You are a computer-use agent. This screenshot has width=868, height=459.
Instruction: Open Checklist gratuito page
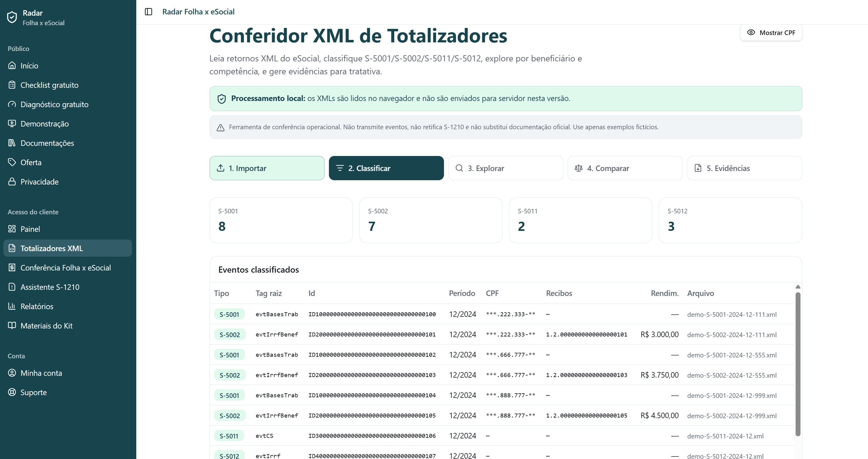(x=68, y=85)
